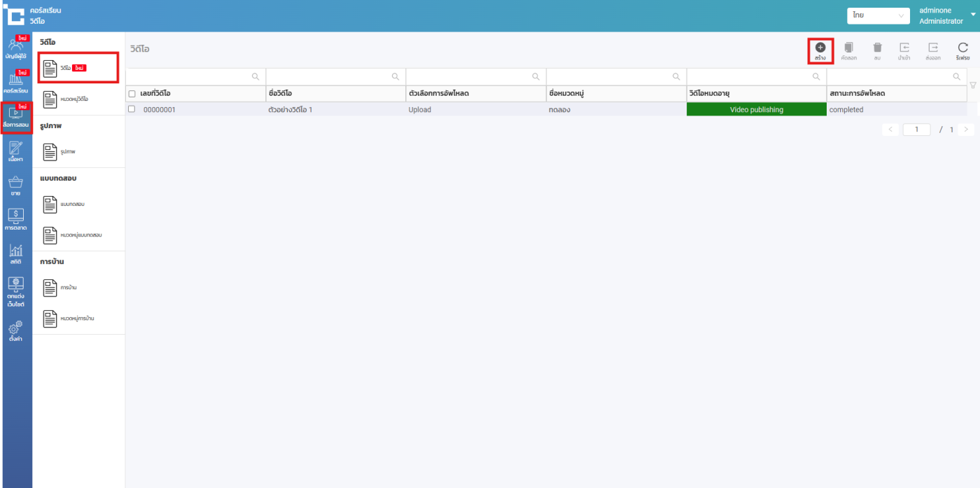This screenshot has height=488, width=980.
Task: Open the สถิติ statistics sidebar icon
Action: (x=15, y=253)
